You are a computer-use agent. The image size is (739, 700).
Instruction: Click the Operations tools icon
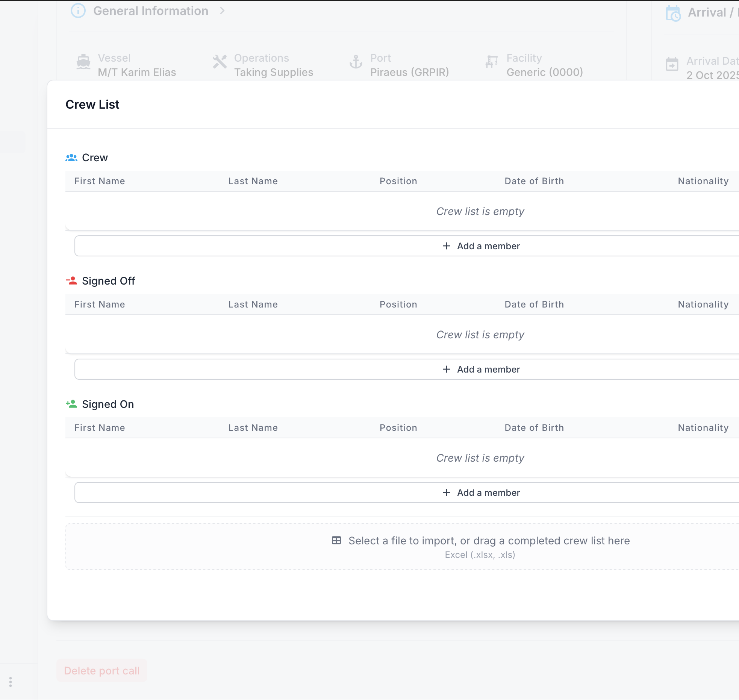pos(220,62)
